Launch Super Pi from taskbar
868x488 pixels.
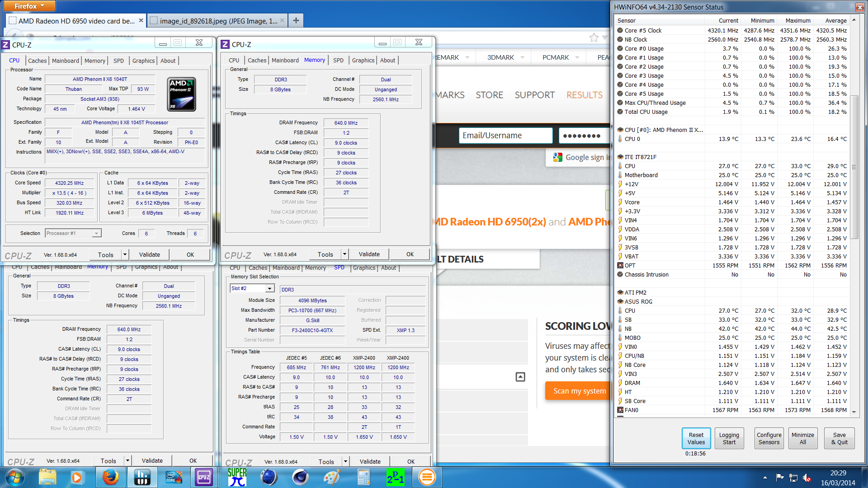(x=237, y=477)
